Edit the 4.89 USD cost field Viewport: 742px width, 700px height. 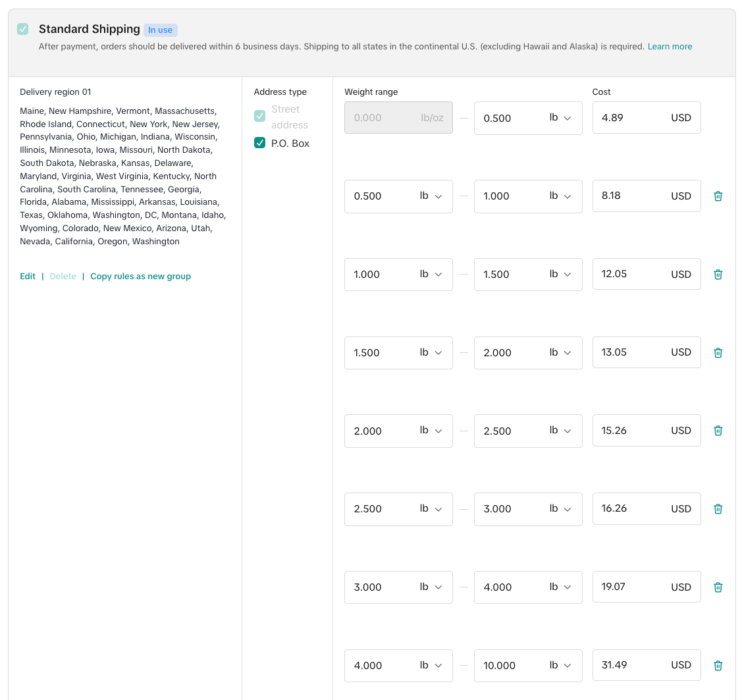(647, 118)
